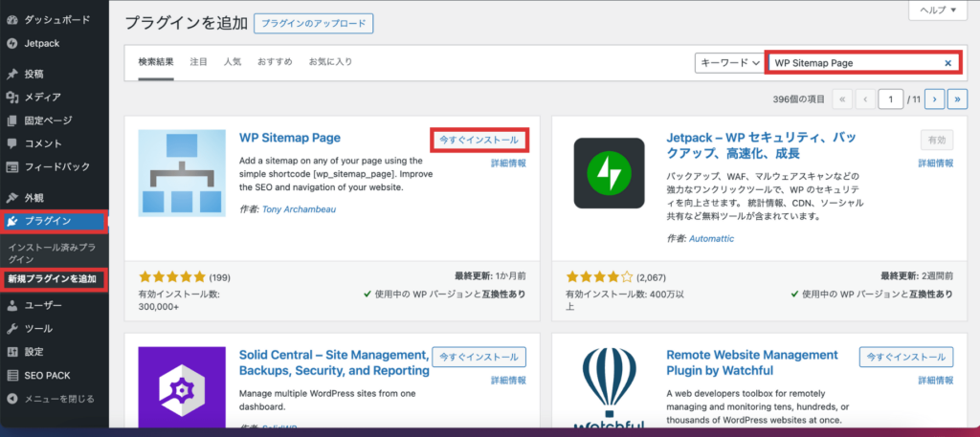Open the コメント menu item
This screenshot has width=980, height=437.
pos(55,143)
